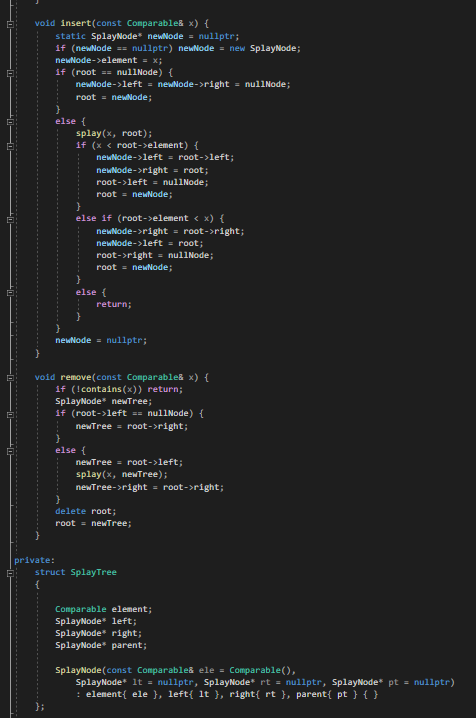Collapse the 'if (root->left == nullNode)' block fold

point(10,414)
